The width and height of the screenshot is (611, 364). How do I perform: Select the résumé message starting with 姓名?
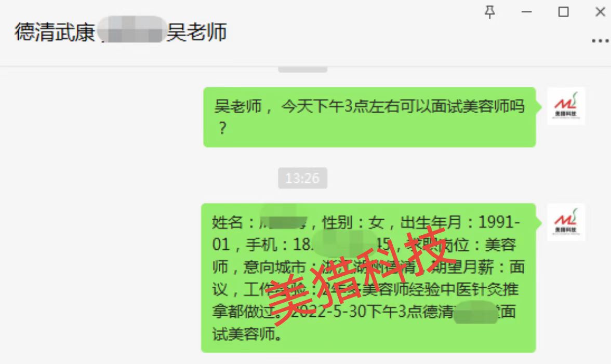tap(368, 278)
